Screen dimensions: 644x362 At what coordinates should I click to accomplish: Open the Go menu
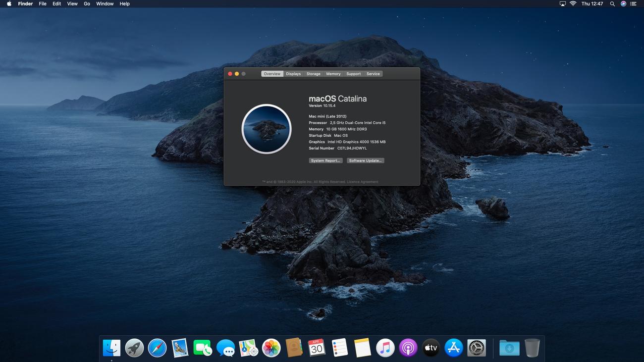coord(87,3)
